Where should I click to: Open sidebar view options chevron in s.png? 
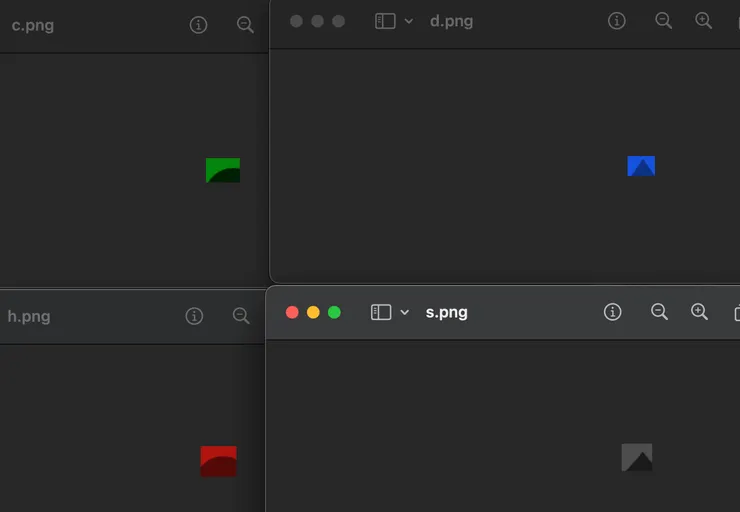tap(405, 312)
